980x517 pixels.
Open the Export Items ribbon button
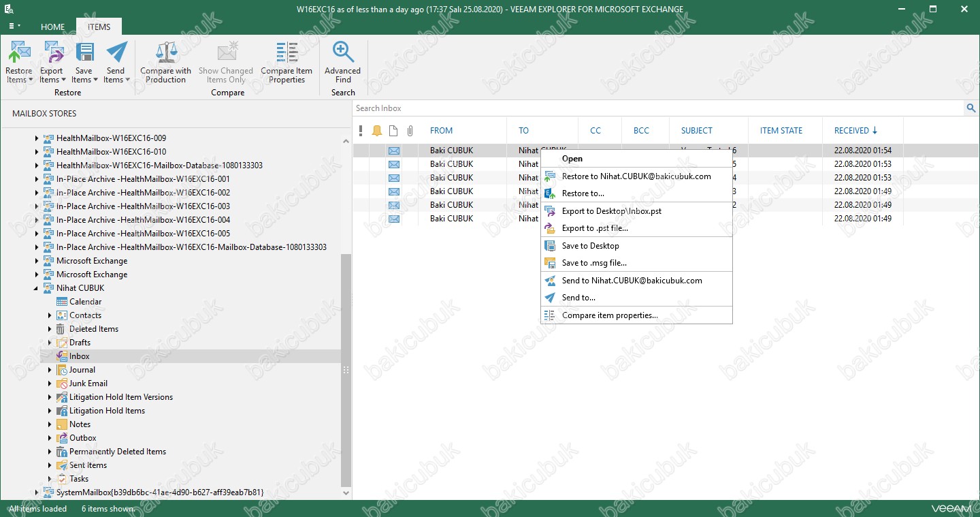[x=51, y=62]
